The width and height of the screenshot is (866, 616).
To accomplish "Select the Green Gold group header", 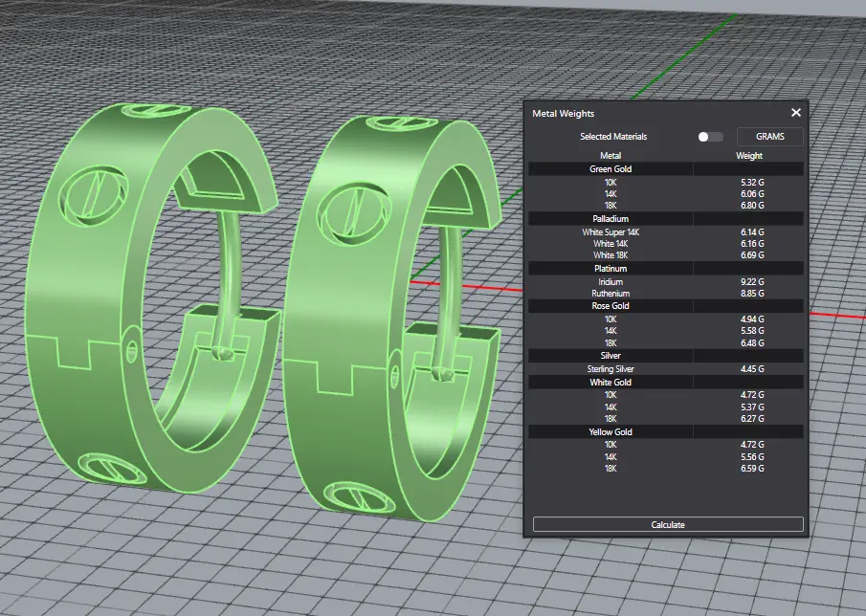I will tap(611, 169).
